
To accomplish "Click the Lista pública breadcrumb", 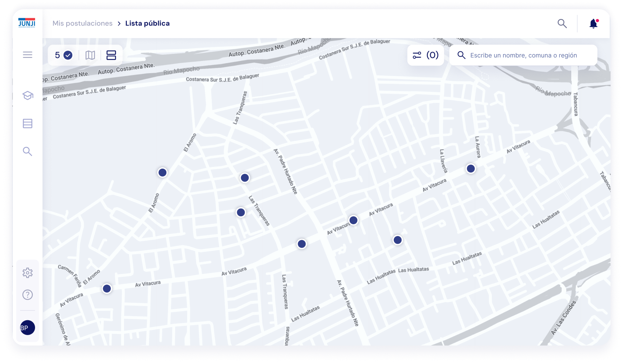I will tap(147, 23).
